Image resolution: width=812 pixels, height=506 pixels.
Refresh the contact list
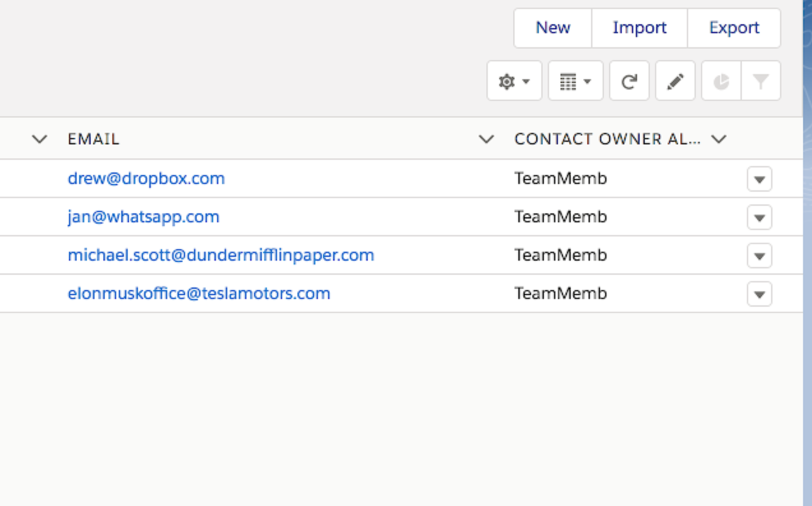pos(629,81)
